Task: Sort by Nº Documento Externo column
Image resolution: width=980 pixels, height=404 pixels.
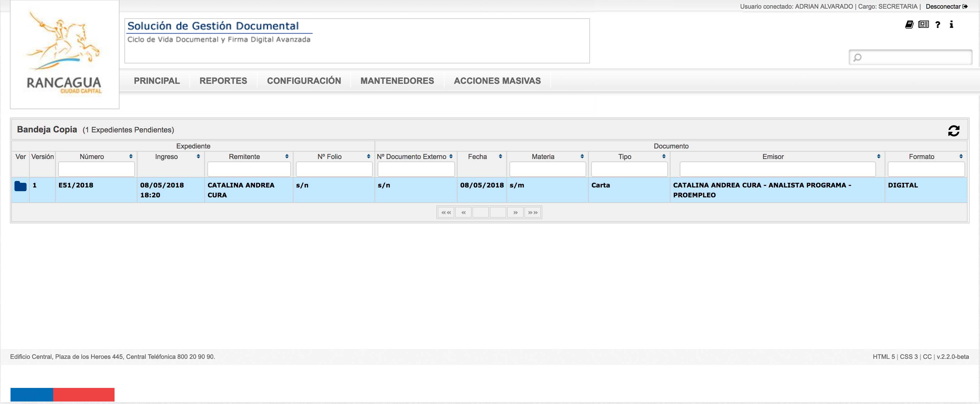Action: pos(451,157)
